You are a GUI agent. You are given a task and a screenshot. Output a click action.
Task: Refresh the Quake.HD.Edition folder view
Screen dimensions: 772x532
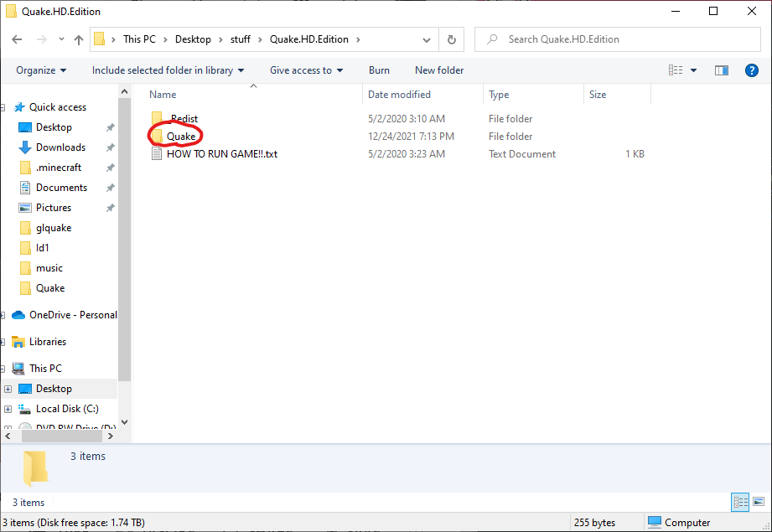[452, 39]
